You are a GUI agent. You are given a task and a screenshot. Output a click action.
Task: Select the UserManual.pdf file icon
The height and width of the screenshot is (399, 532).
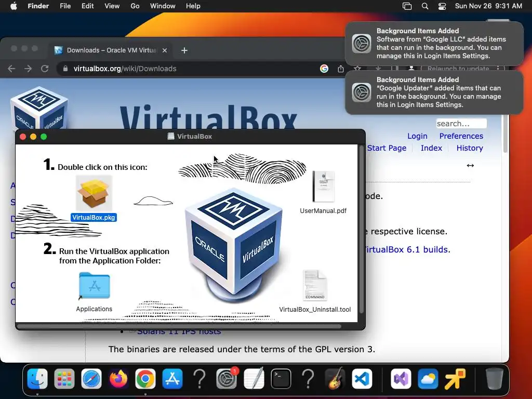tap(323, 187)
